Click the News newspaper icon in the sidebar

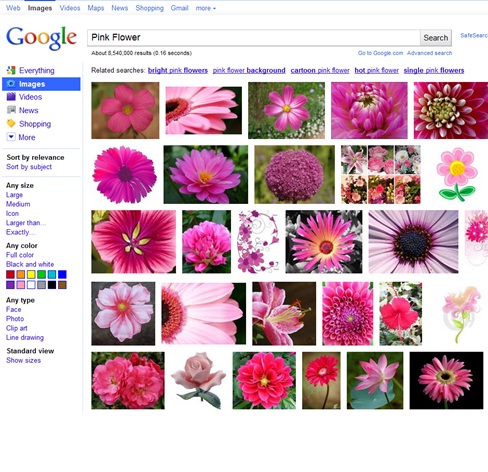pos(11,110)
